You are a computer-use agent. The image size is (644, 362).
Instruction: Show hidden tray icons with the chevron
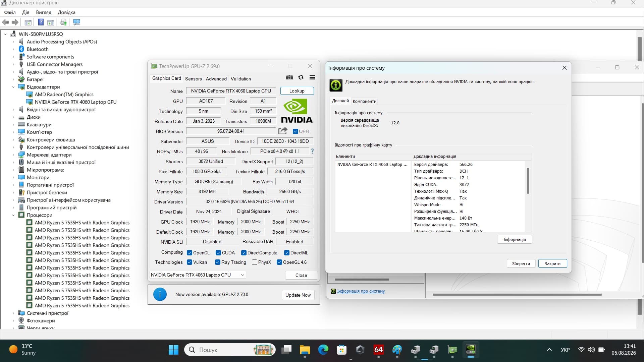click(549, 350)
